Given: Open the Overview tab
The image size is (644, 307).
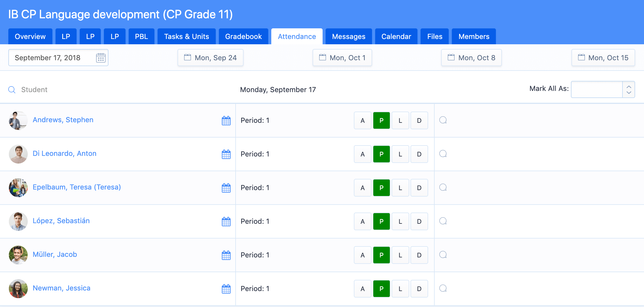Looking at the screenshot, I should [x=30, y=37].
